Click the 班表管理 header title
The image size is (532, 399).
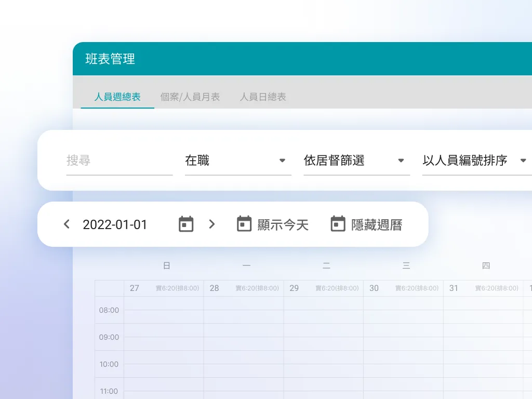[110, 59]
